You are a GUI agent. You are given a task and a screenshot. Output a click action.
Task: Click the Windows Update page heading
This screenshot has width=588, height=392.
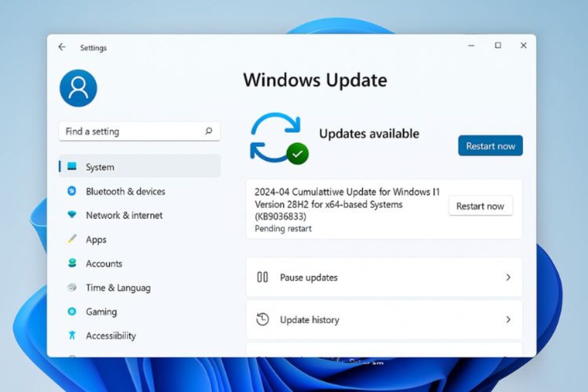[315, 80]
